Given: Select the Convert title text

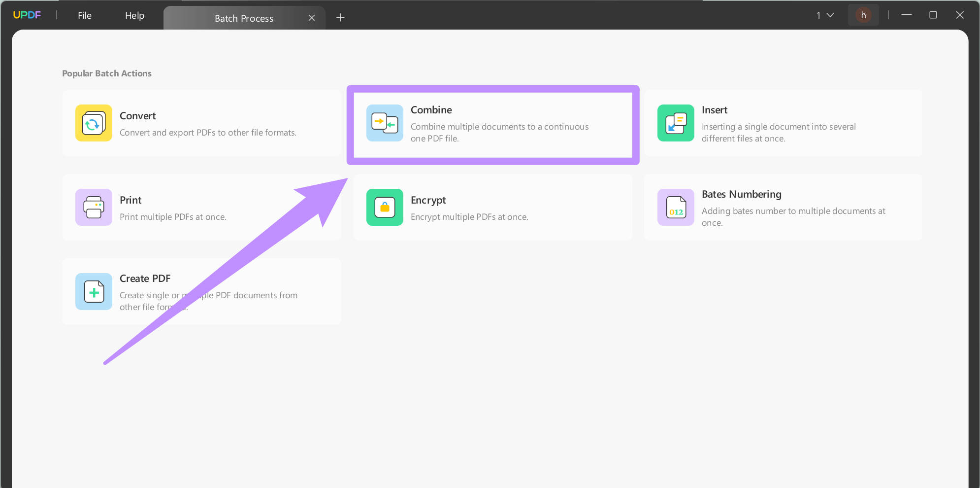Looking at the screenshot, I should coord(137,116).
